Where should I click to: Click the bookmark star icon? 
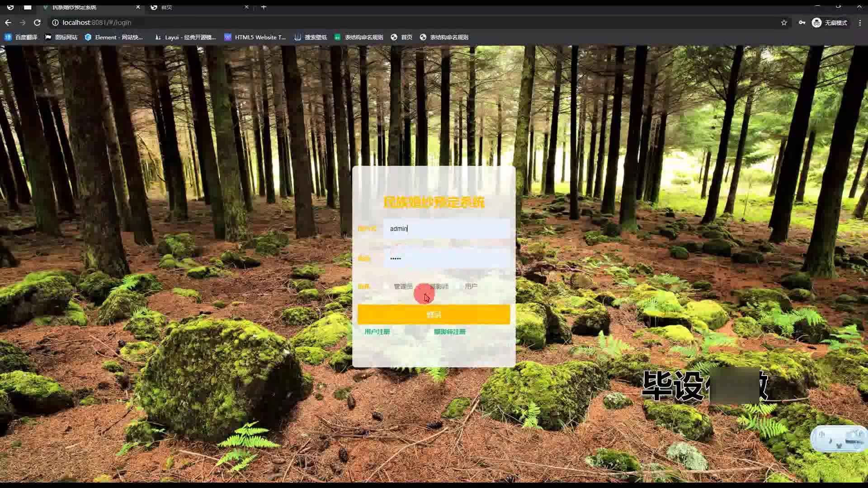click(x=784, y=23)
